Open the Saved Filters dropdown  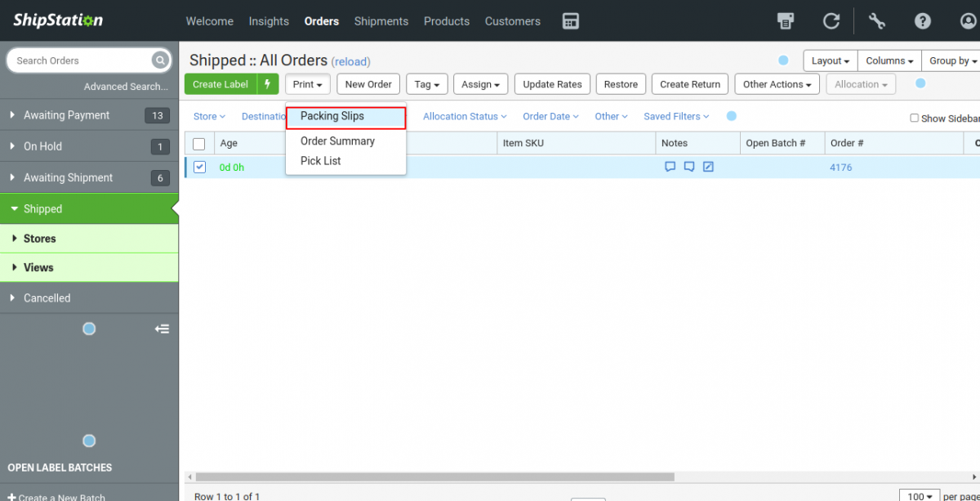[x=676, y=117]
